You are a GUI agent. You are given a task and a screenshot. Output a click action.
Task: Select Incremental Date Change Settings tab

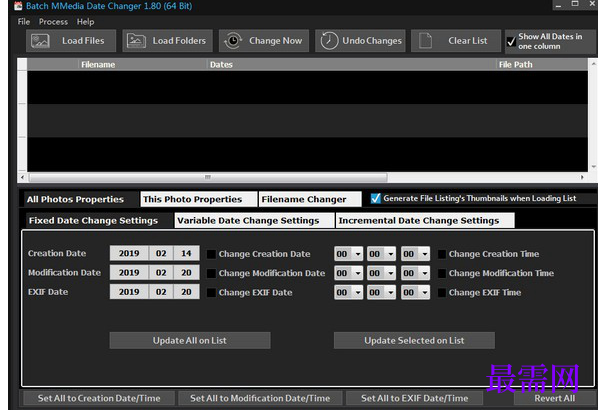click(425, 220)
